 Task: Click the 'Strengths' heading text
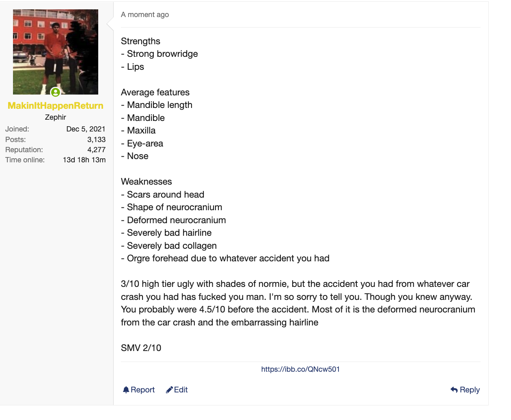click(x=140, y=41)
